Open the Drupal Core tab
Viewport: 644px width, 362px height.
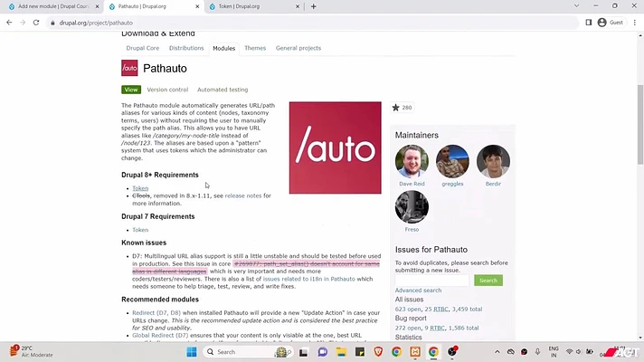(143, 48)
